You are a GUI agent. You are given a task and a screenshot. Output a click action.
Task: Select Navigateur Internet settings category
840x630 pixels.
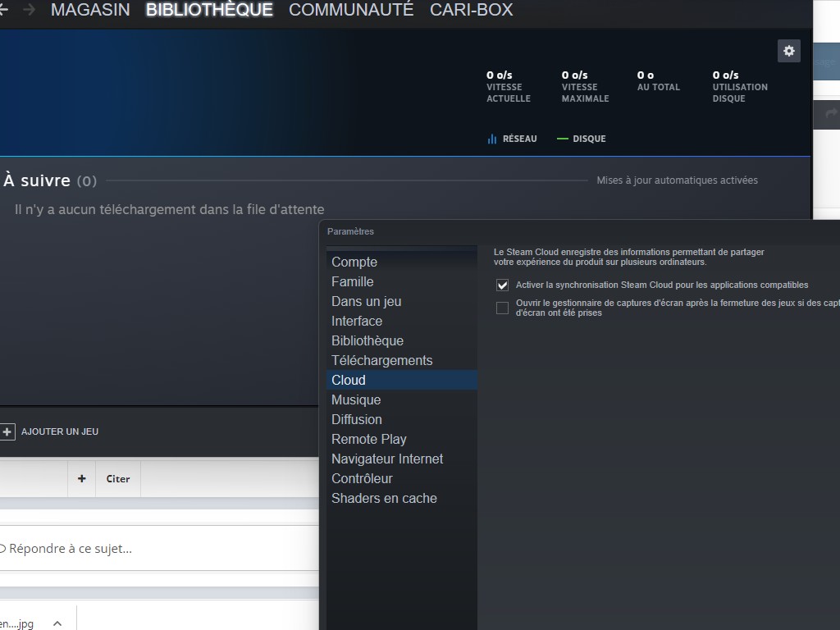[x=401, y=459]
